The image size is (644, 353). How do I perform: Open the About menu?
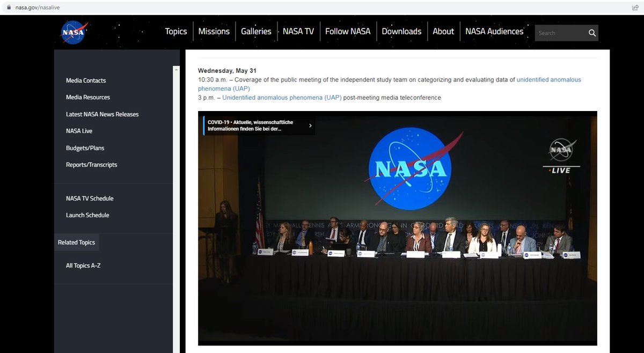443,32
